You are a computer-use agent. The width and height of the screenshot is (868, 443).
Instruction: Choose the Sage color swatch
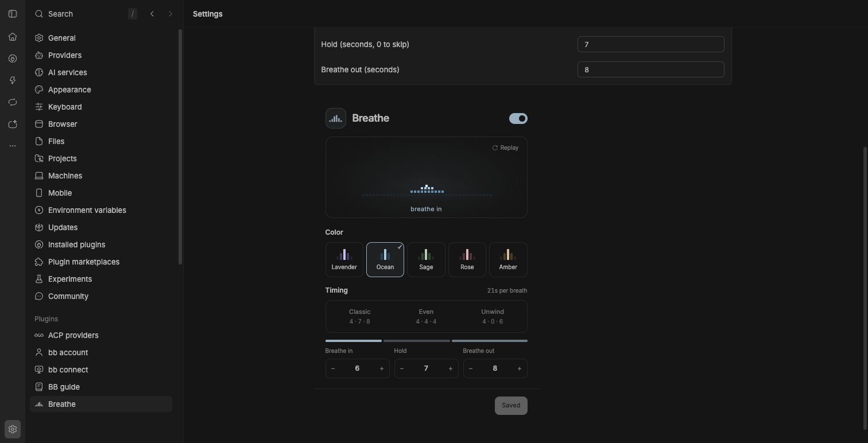click(x=426, y=259)
